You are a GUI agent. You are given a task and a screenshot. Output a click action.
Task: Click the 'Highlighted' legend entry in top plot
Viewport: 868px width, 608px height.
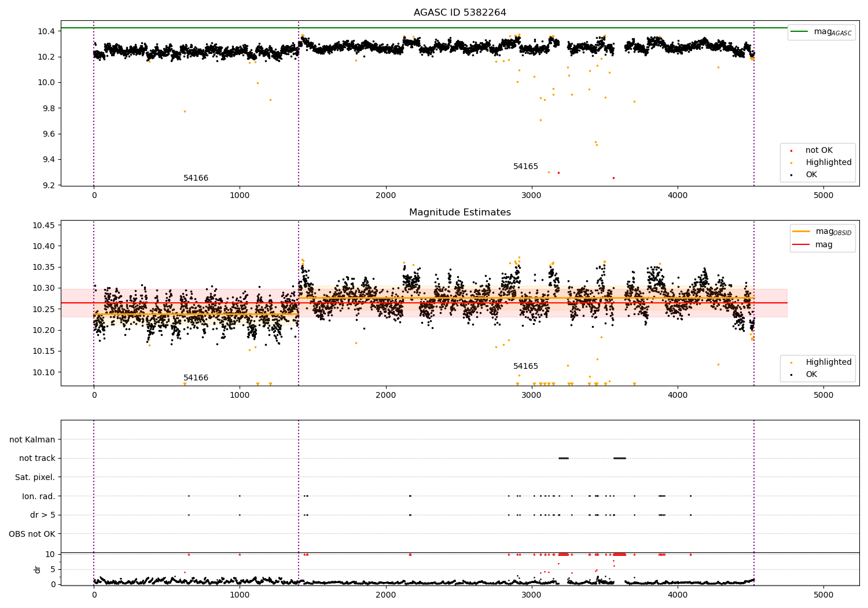tap(821, 163)
